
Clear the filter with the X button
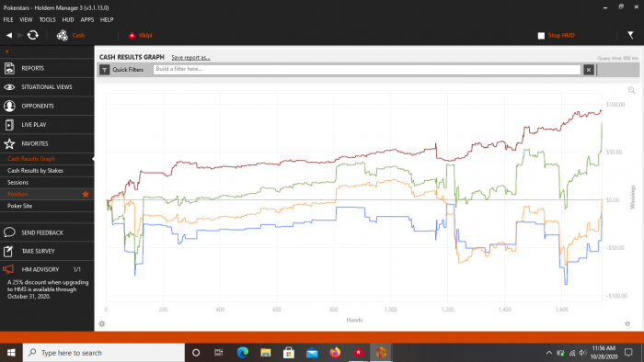pos(589,70)
